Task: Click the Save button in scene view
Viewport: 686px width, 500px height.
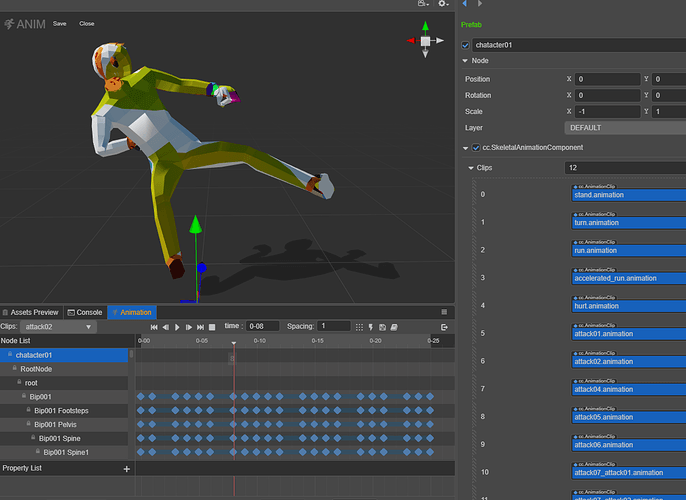Action: coord(60,23)
